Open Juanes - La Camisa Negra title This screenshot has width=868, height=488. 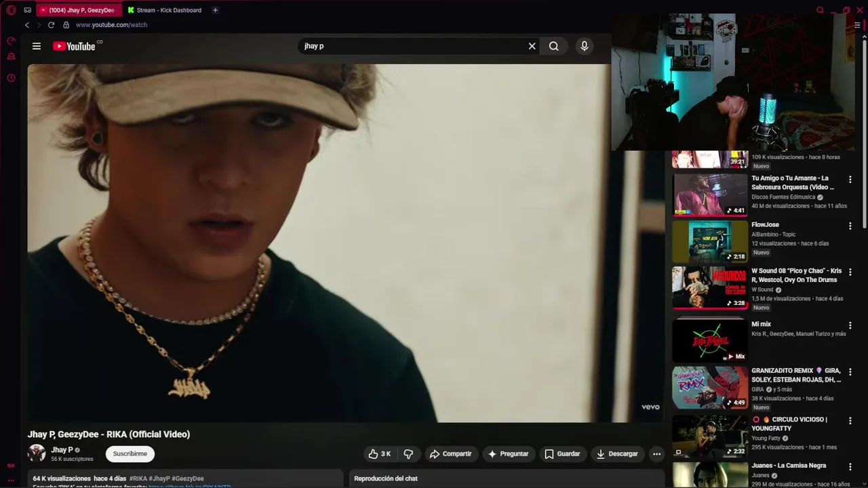pyautogui.click(x=789, y=466)
